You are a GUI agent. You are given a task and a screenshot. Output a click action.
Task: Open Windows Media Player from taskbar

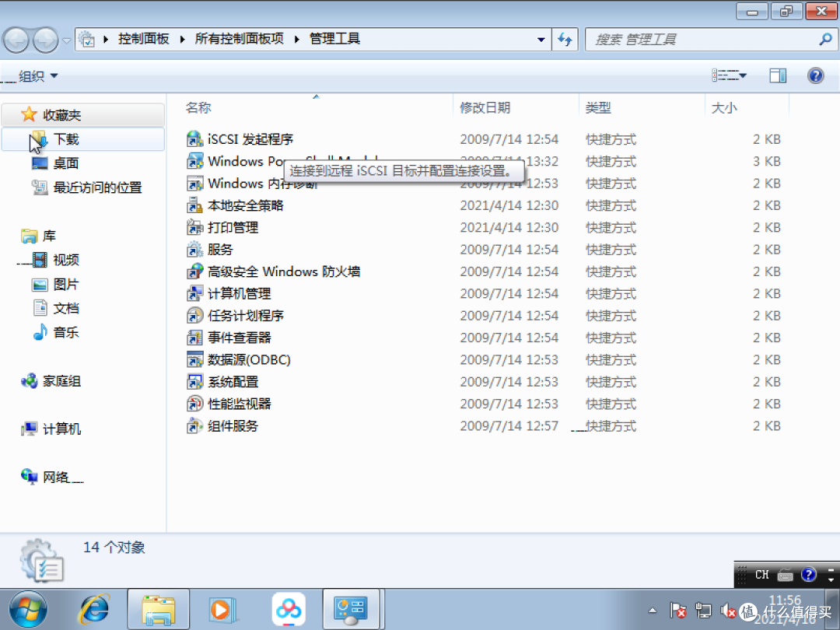[x=221, y=610]
